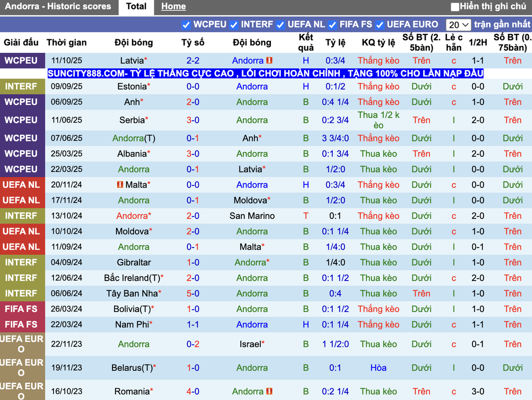This screenshot has height=400, width=532.
Task: Click the SUNCITY888.COM advertisement banner
Action: tap(265, 73)
